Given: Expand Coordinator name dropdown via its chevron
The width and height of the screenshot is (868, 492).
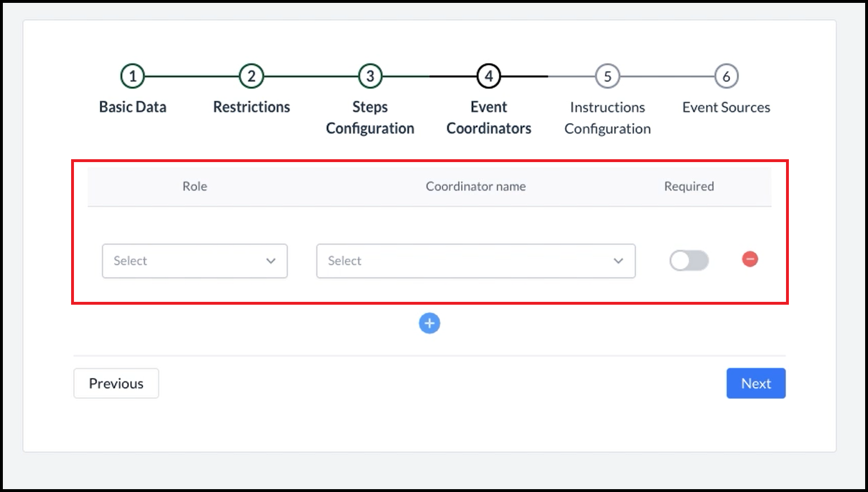Looking at the screenshot, I should 618,261.
